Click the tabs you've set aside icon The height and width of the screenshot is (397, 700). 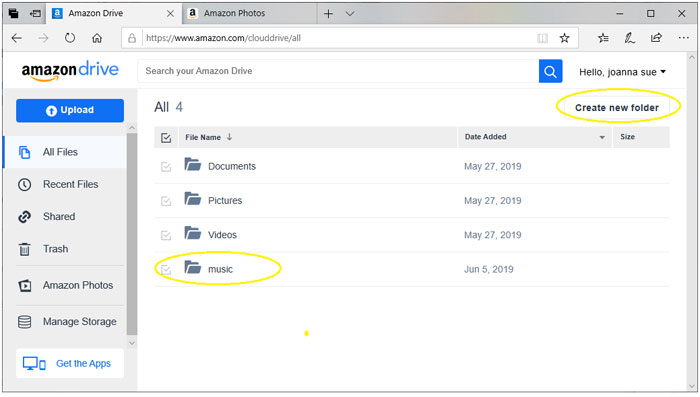coord(13,13)
